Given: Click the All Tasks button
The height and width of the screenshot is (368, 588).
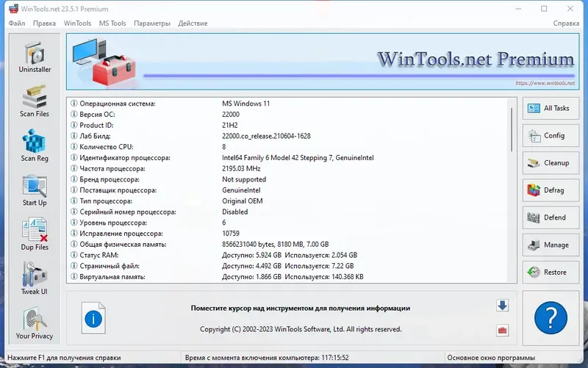Looking at the screenshot, I should coord(551,108).
